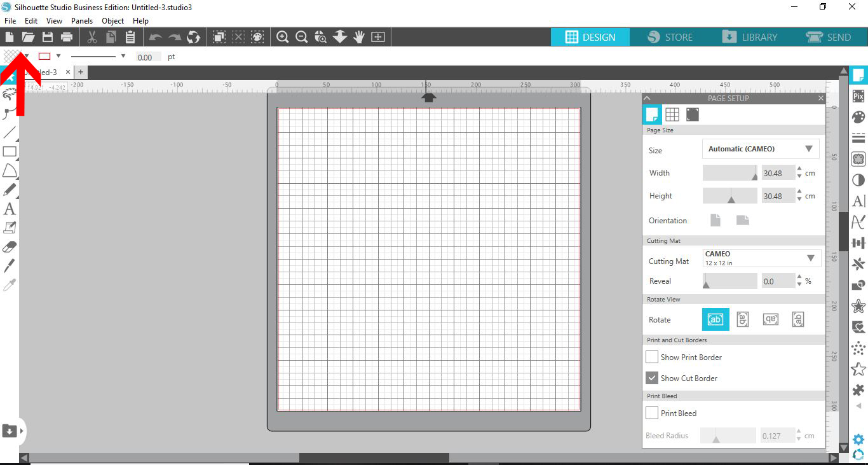This screenshot has height=465, width=868.
Task: Open the Object menu
Action: [113, 21]
